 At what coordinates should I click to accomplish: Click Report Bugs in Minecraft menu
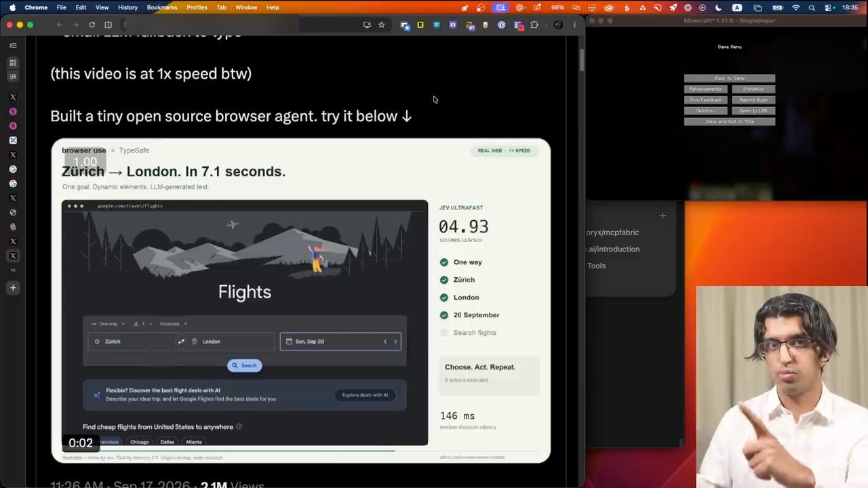pyautogui.click(x=753, y=100)
